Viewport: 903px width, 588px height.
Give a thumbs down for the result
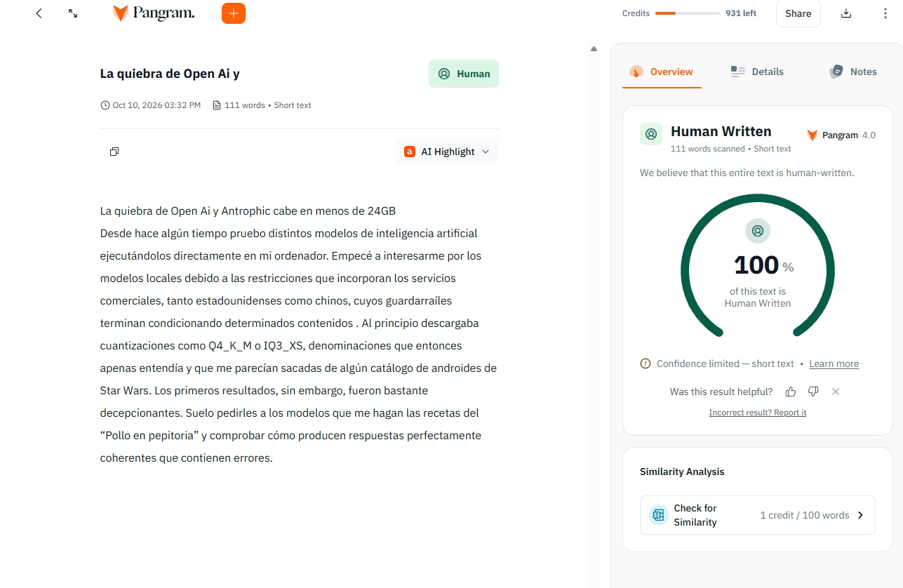pos(813,392)
